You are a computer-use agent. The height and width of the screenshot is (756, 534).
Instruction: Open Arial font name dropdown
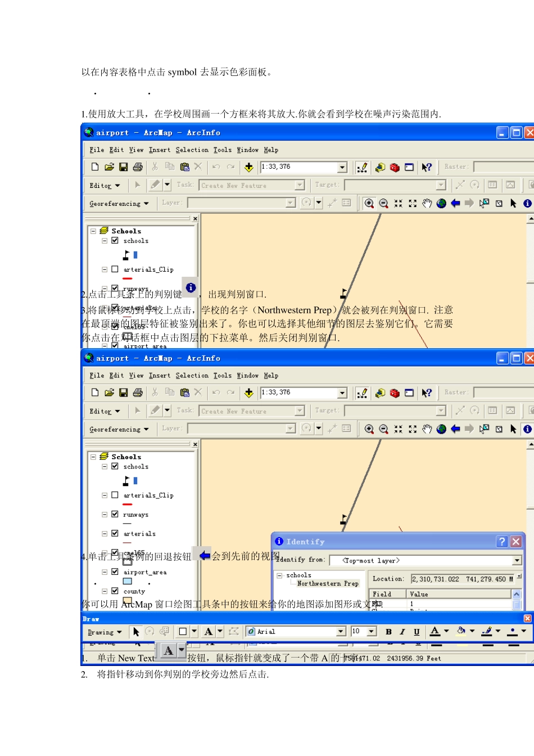click(341, 632)
